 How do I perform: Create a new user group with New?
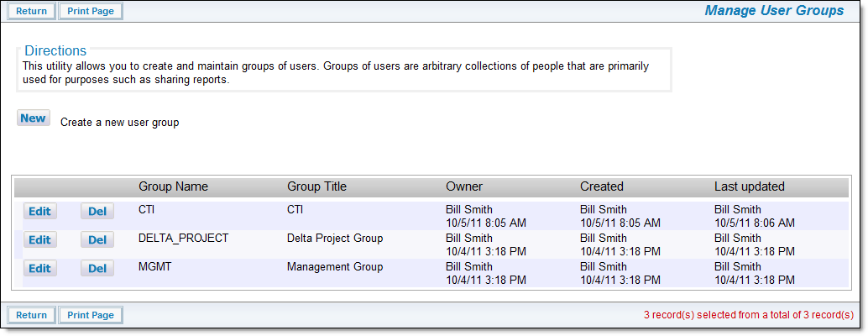(x=34, y=118)
